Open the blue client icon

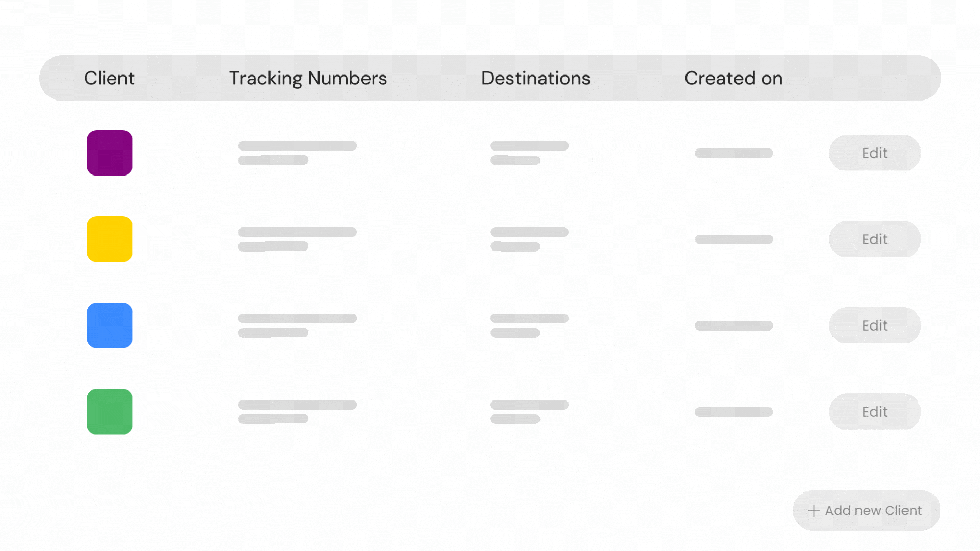[x=109, y=325]
